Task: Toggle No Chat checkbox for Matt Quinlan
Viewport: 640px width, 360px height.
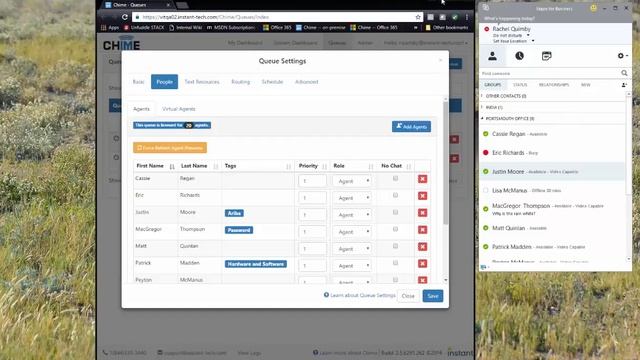Action: (x=395, y=246)
